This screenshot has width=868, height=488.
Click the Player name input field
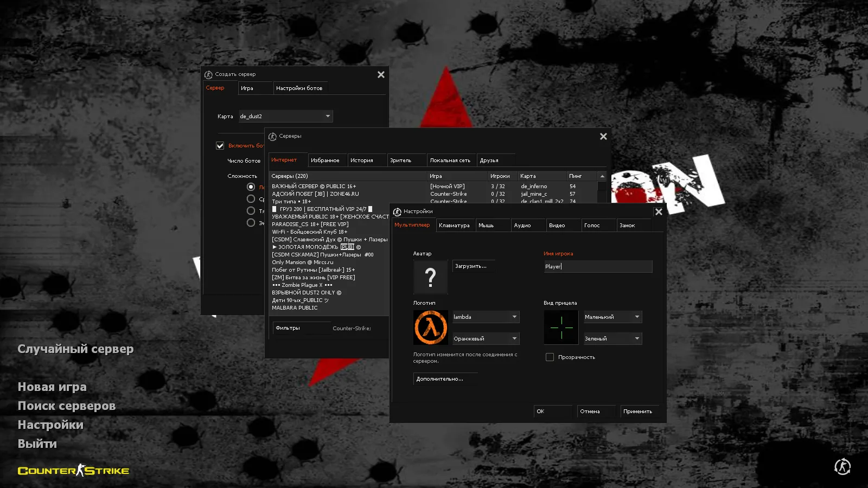(597, 266)
